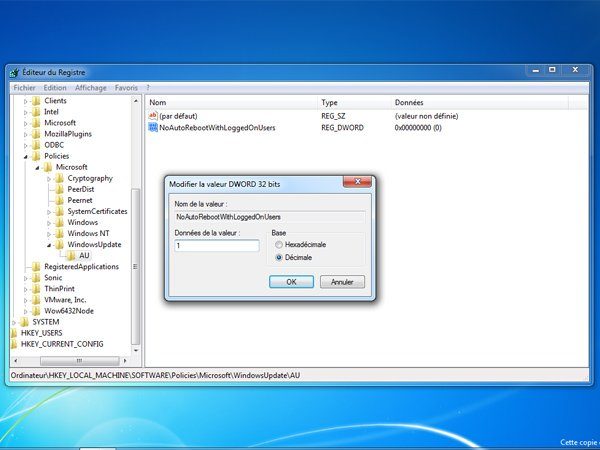Select the Clients folder icon
The image size is (600, 450).
tap(36, 101)
